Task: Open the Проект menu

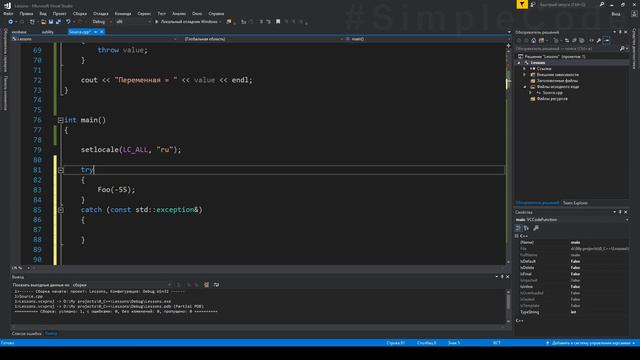Action: [59, 13]
